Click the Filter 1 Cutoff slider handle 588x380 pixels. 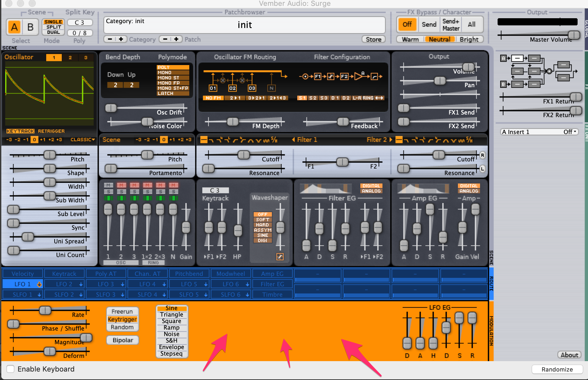coord(244,155)
